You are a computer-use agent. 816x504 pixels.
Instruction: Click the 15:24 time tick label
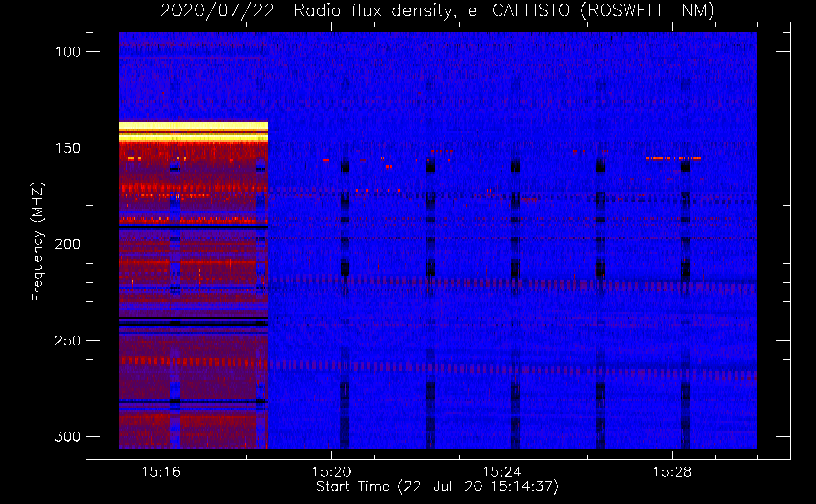[x=502, y=472]
